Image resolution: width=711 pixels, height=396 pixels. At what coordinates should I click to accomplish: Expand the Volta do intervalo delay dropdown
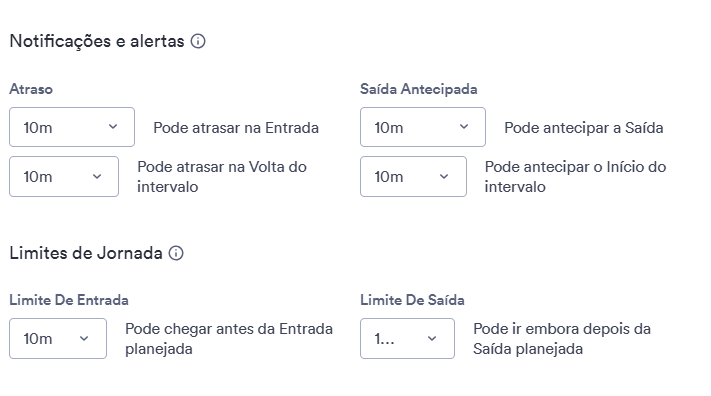click(x=64, y=176)
